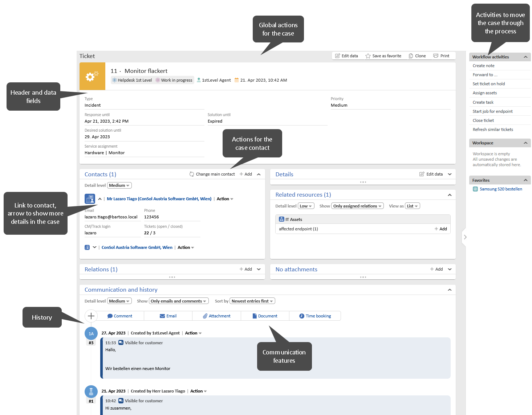Click the visible-for-customer icon at 11:33

(121, 342)
